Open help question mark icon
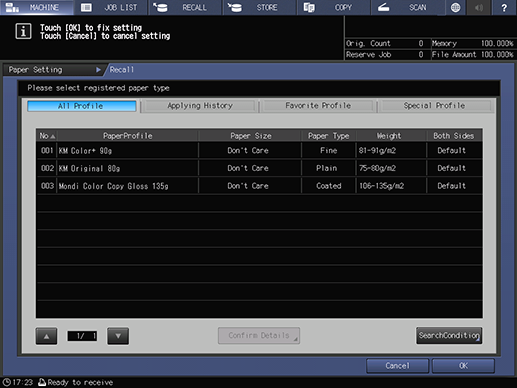The width and height of the screenshot is (517, 388). coord(504,7)
